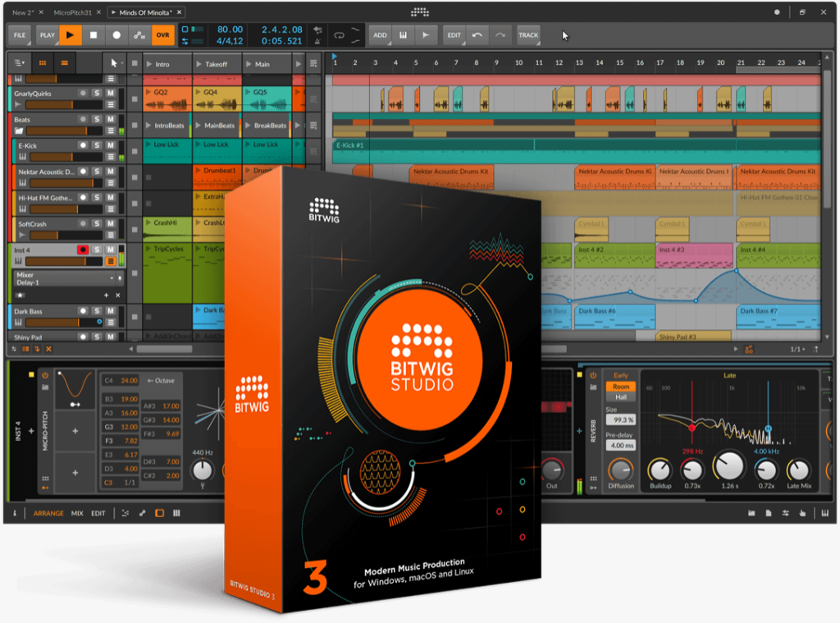
Task: Toggle the device panel icon in the footer
Action: pyautogui.click(x=160, y=514)
